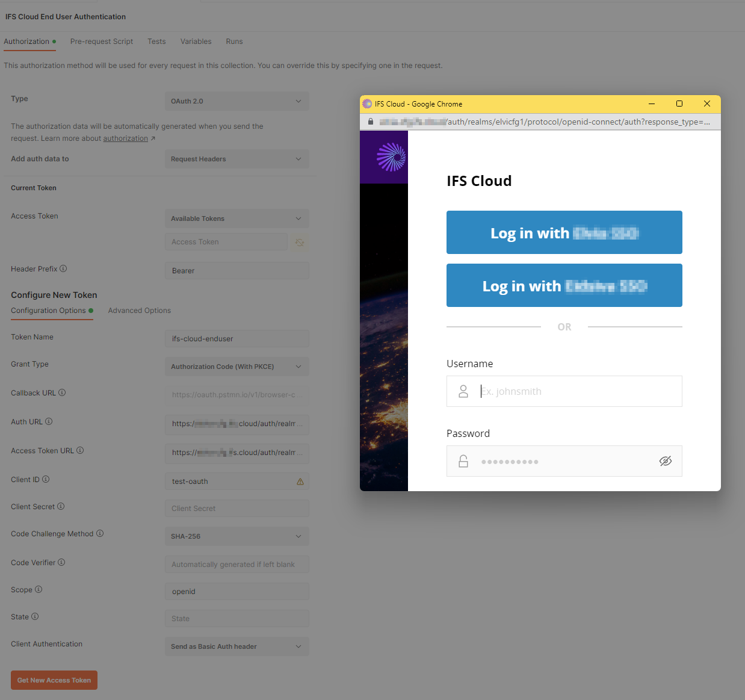Expand Client Authentication dropdown
The image size is (745, 700).
point(236,646)
